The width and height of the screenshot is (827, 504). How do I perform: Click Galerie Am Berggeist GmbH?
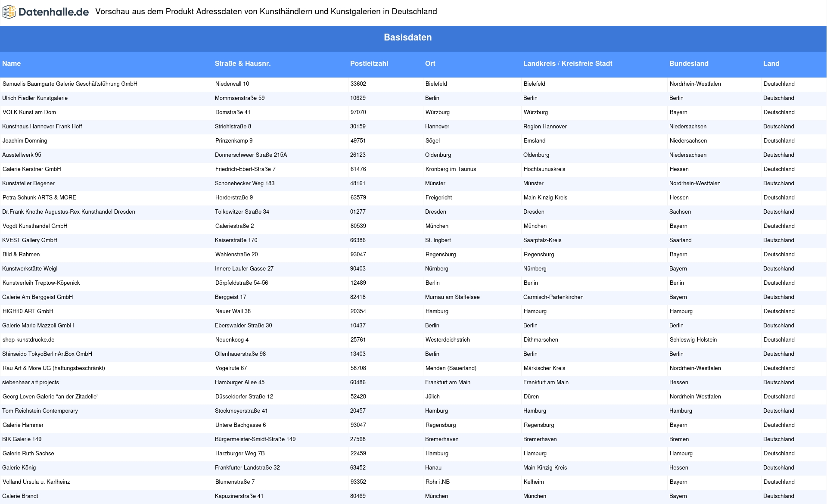pyautogui.click(x=37, y=297)
